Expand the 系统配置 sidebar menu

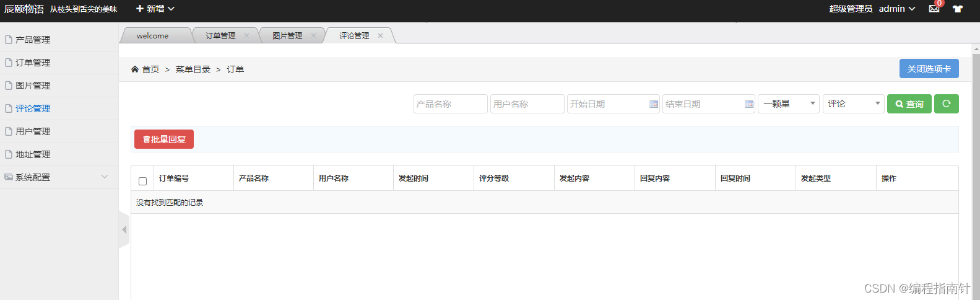(x=59, y=177)
